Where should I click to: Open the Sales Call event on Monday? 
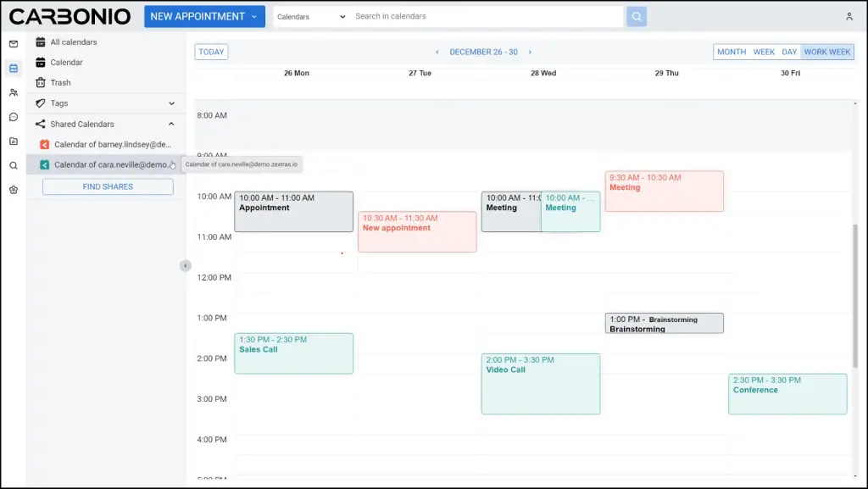(x=293, y=353)
